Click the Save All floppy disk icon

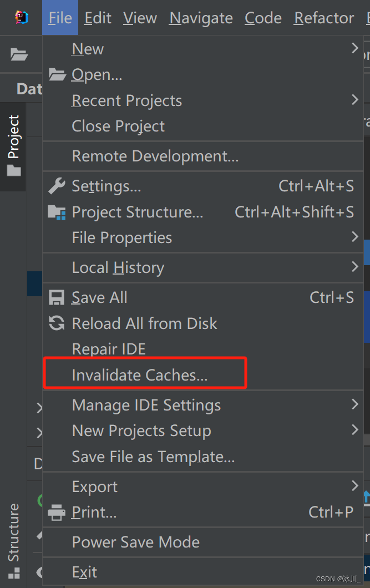pyautogui.click(x=57, y=298)
